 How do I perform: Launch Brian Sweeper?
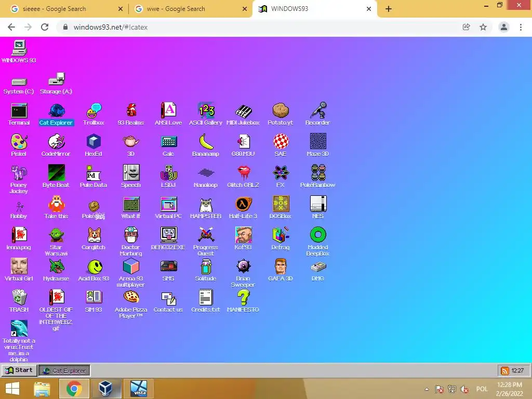243,273
